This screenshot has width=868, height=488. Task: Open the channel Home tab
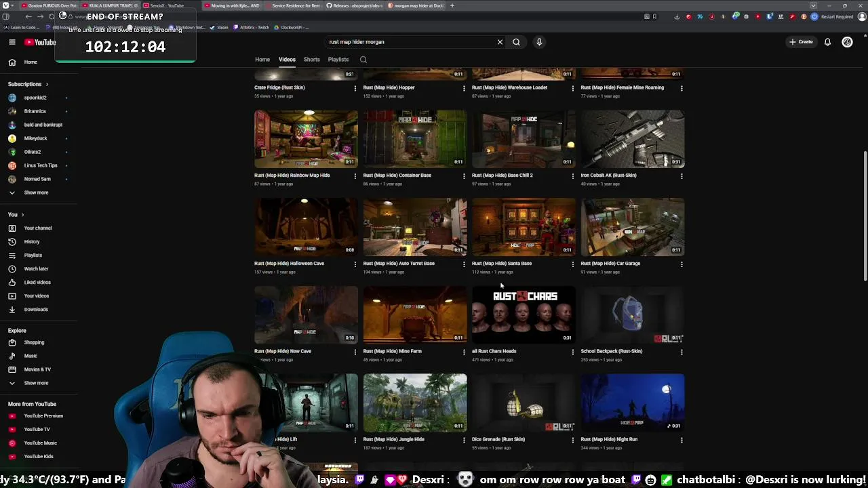coord(262,60)
